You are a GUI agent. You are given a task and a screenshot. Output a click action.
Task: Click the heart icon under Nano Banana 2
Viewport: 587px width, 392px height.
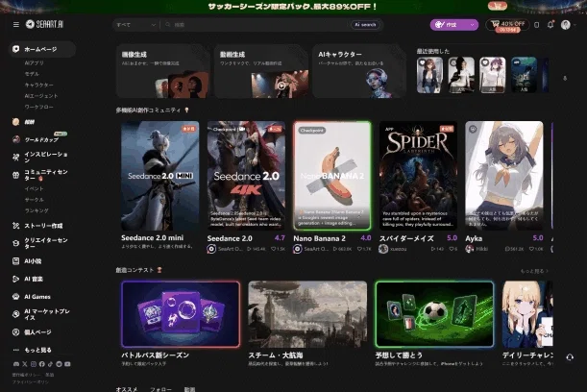359,249
